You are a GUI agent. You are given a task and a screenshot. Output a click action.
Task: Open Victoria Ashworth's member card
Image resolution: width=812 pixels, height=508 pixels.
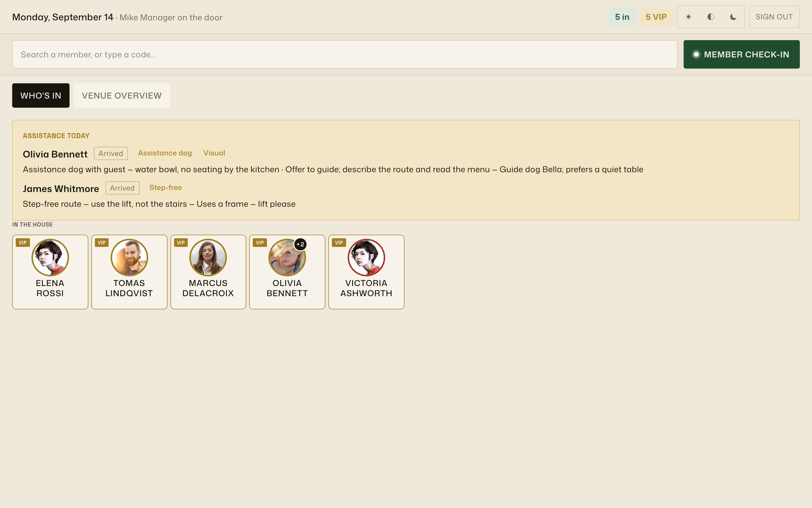point(366,272)
